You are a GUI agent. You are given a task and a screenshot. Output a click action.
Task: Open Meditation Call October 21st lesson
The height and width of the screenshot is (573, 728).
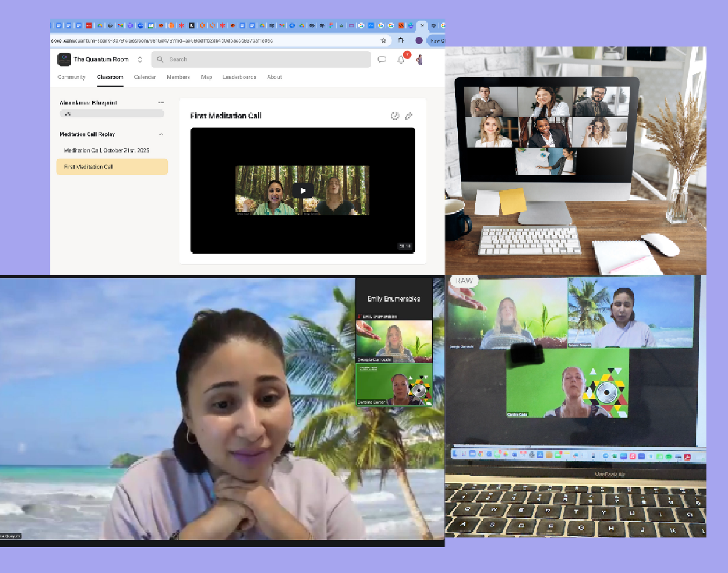[107, 151]
